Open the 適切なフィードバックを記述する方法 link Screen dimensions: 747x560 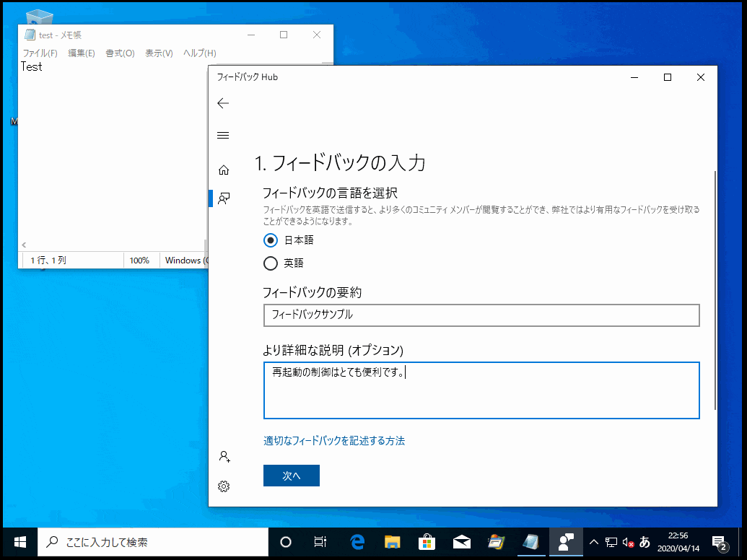click(x=334, y=440)
